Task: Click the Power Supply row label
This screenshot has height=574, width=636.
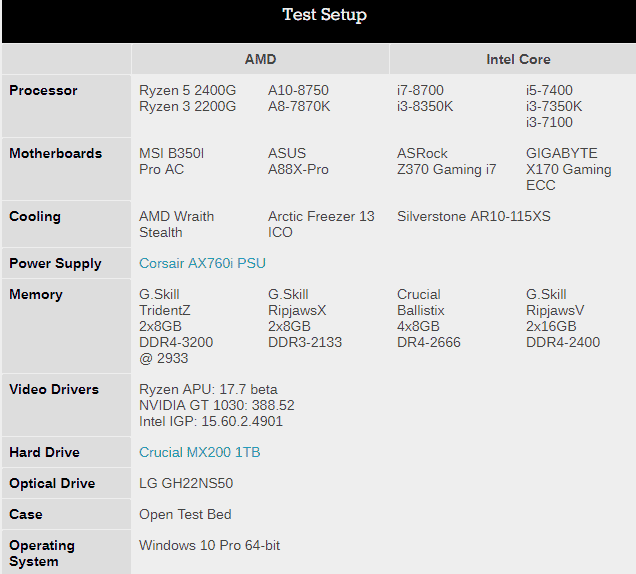Action: (x=55, y=264)
